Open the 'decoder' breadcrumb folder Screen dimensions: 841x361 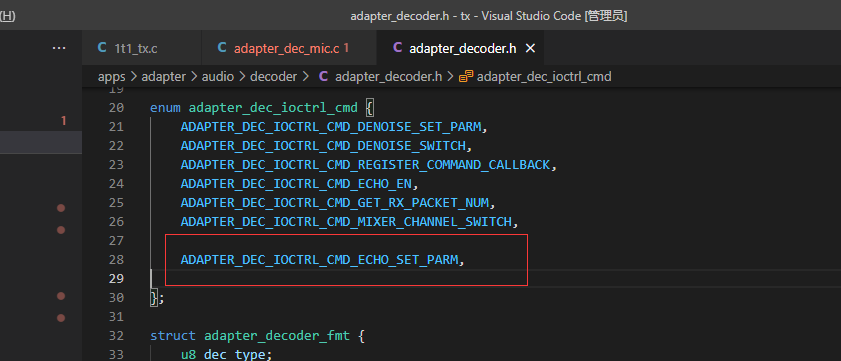click(274, 77)
